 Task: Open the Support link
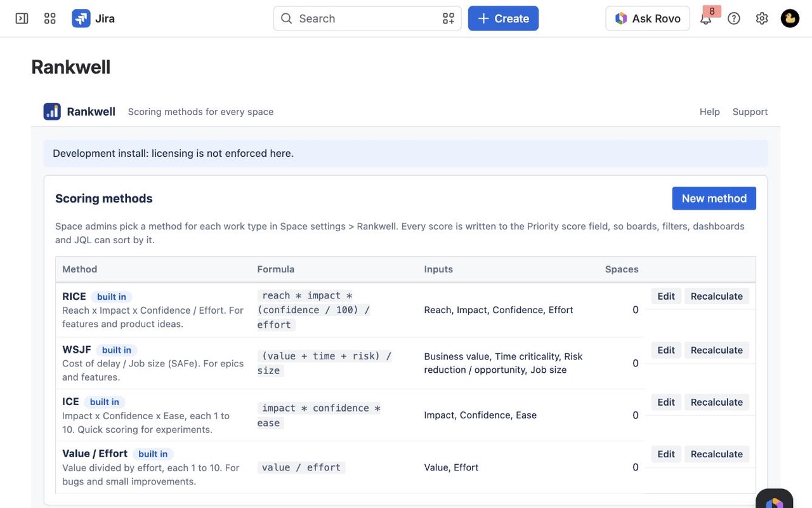tap(750, 112)
